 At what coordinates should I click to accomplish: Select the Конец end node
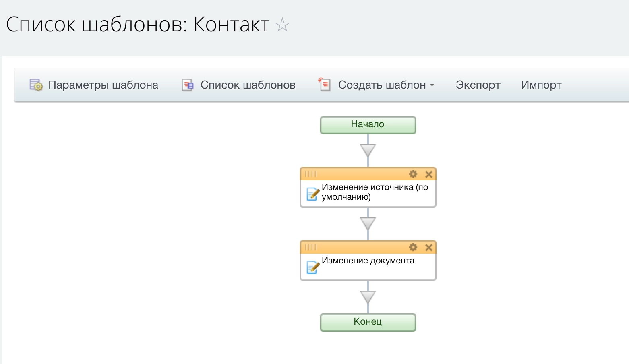click(x=368, y=322)
